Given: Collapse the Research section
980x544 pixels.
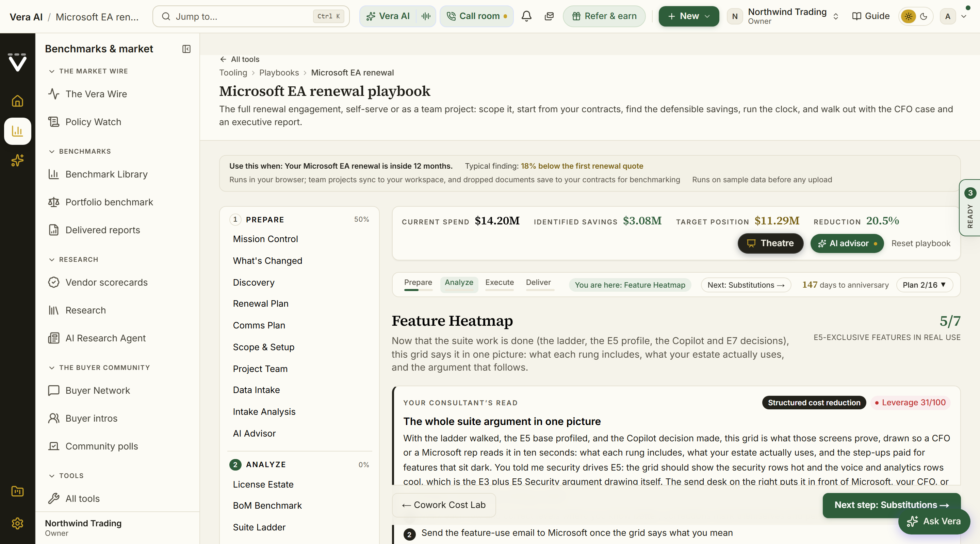Looking at the screenshot, I should pos(52,260).
